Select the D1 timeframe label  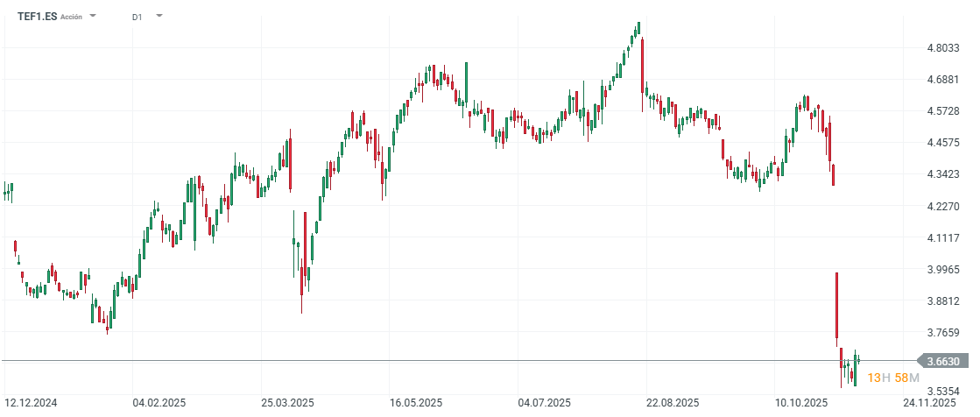pyautogui.click(x=137, y=17)
